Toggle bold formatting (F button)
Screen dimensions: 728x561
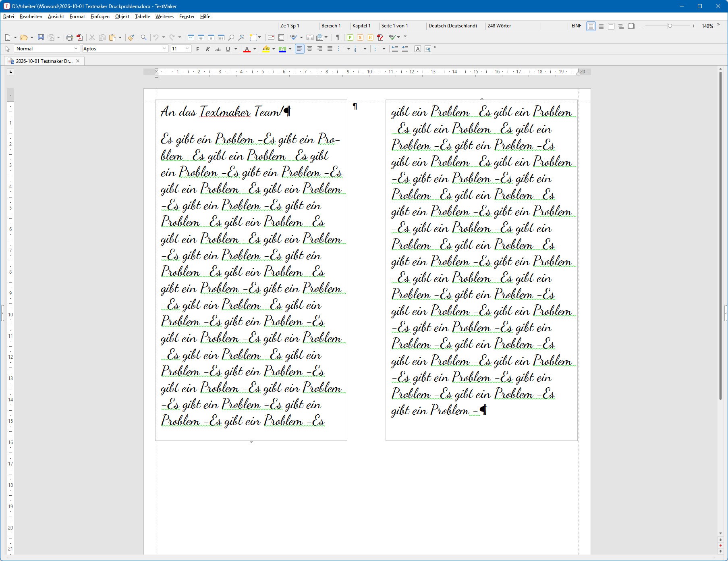[197, 49]
